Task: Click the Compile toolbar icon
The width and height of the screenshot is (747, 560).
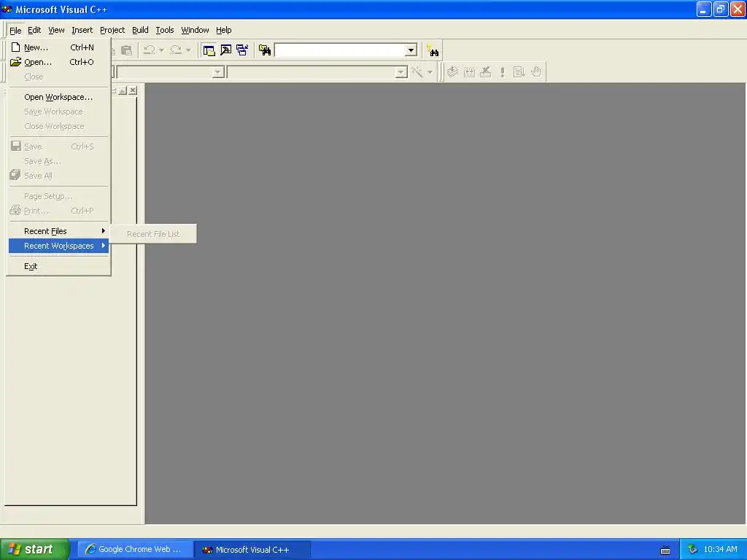Action: click(x=452, y=72)
